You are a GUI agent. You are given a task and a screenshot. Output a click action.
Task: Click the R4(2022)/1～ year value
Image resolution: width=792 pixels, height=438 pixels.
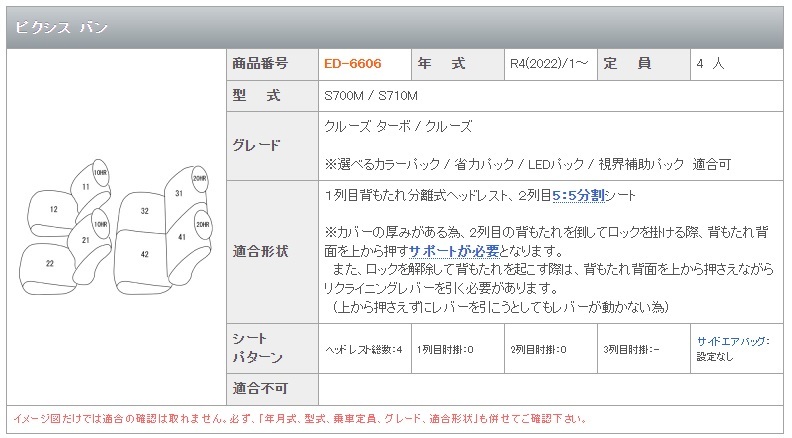point(549,64)
